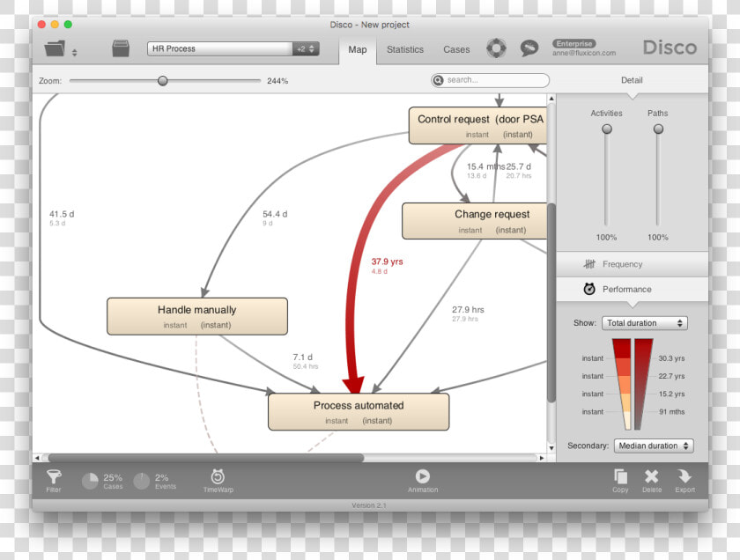The height and width of the screenshot is (560, 740).
Task: Click the horizontal scrollbar thumb
Action: pos(206,458)
